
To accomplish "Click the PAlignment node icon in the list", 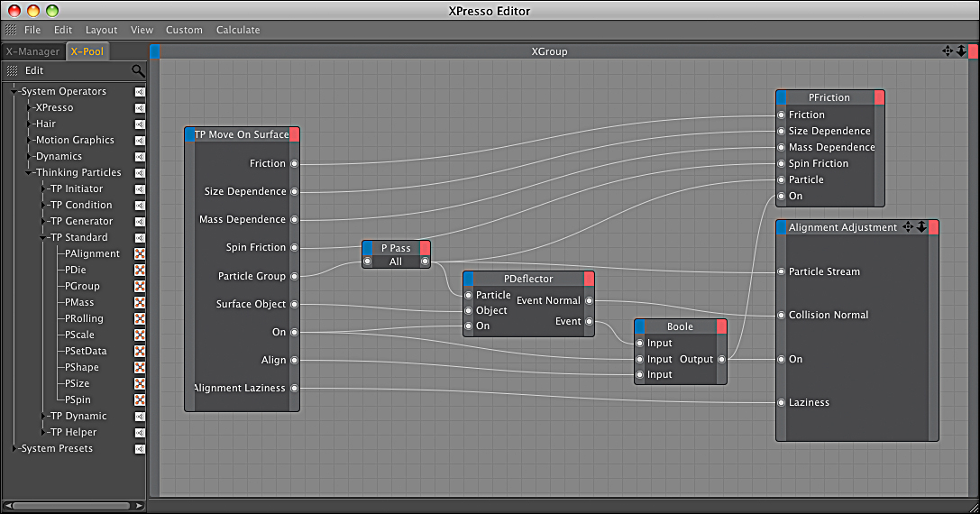I will click(140, 254).
